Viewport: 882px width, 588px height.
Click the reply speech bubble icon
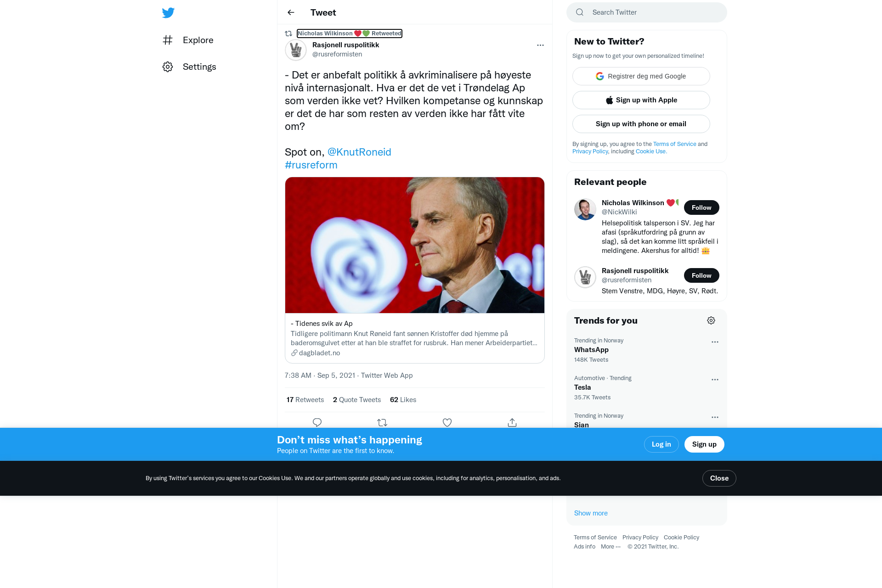[x=317, y=422]
